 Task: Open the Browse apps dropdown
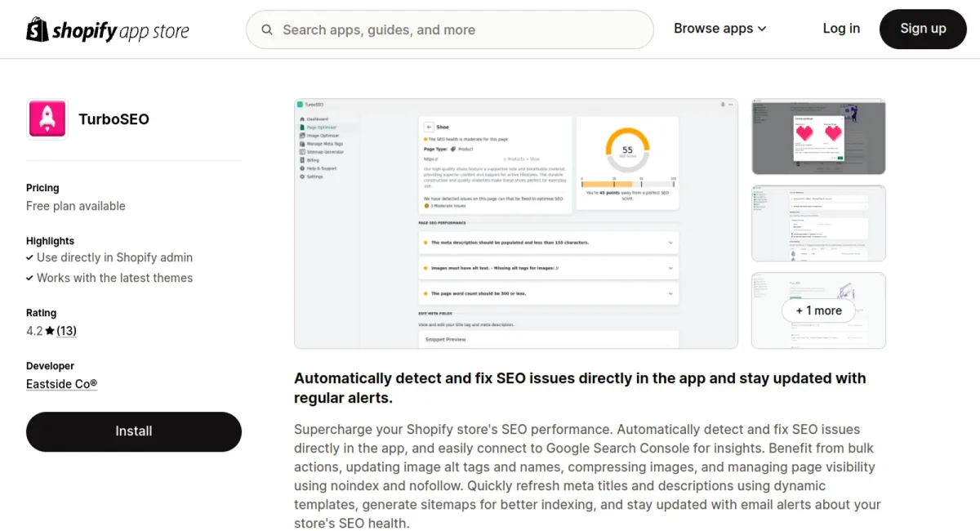point(720,29)
